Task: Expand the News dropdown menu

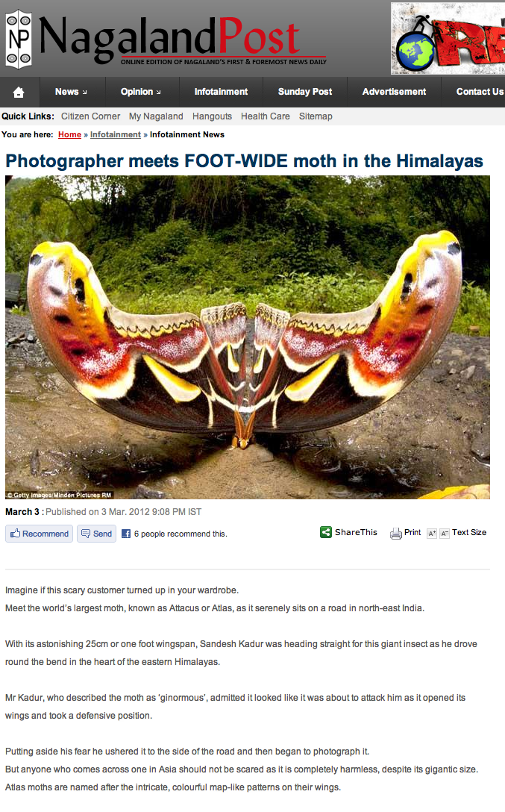Action: (71, 92)
